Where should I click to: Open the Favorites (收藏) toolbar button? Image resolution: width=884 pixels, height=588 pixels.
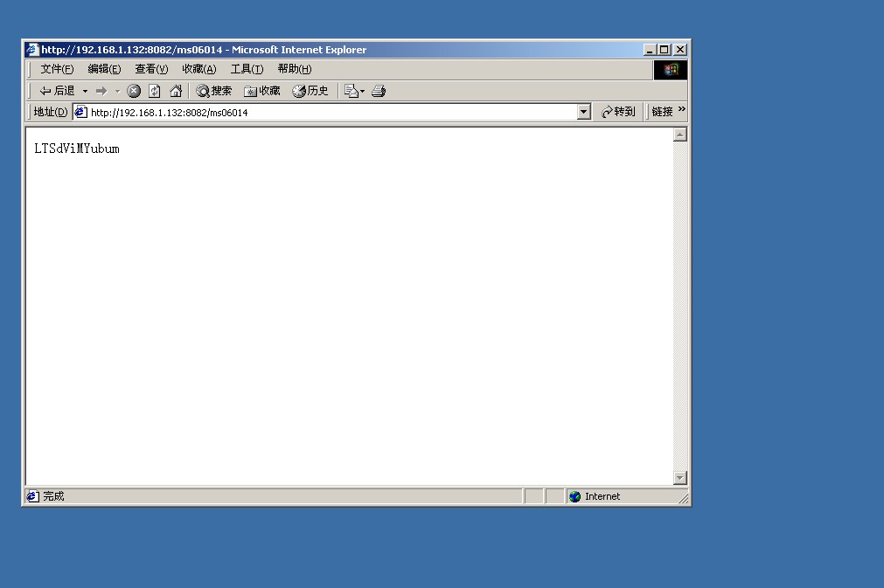[x=262, y=91]
